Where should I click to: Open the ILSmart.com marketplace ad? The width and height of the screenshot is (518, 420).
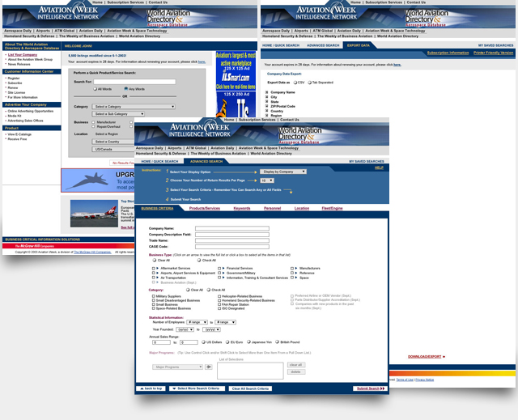coord(236,70)
